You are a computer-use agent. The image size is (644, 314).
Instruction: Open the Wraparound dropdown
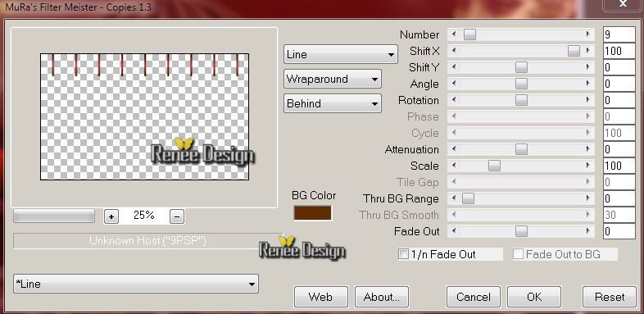333,79
